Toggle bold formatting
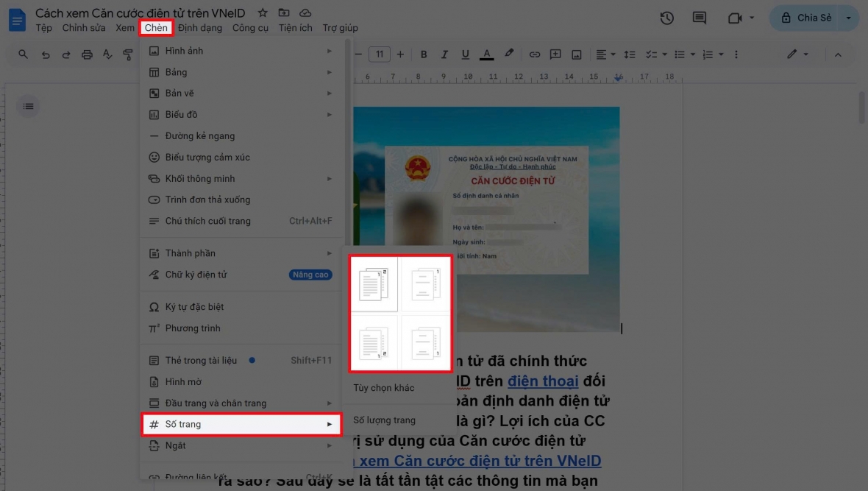 coord(424,54)
